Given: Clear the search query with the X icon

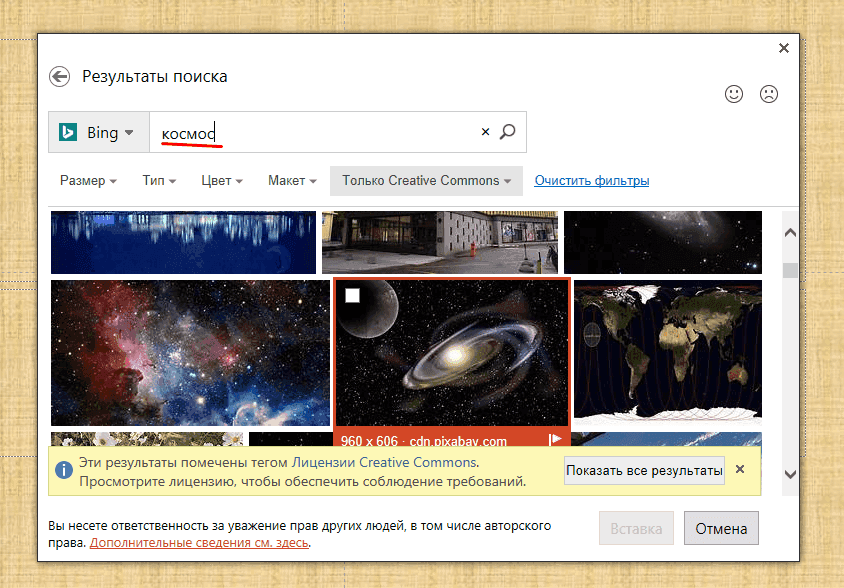Looking at the screenshot, I should 485,131.
